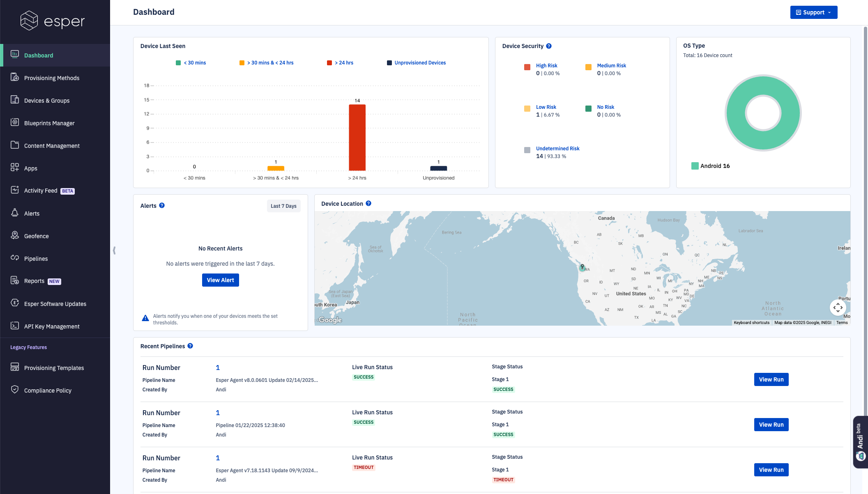Open Content Management from the sidebar
Viewport: 868px width, 494px height.
51,145
